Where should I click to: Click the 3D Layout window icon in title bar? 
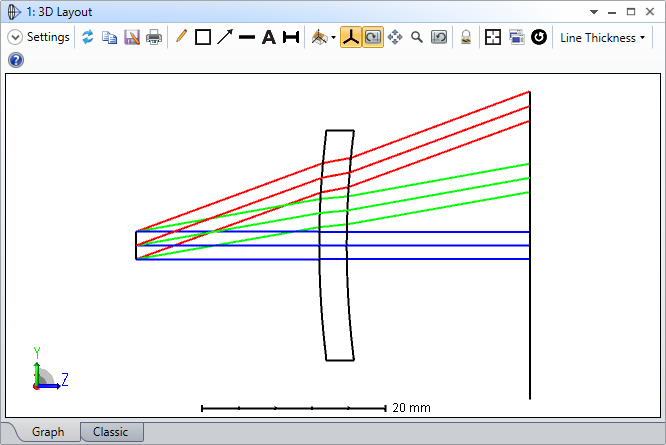(13, 12)
